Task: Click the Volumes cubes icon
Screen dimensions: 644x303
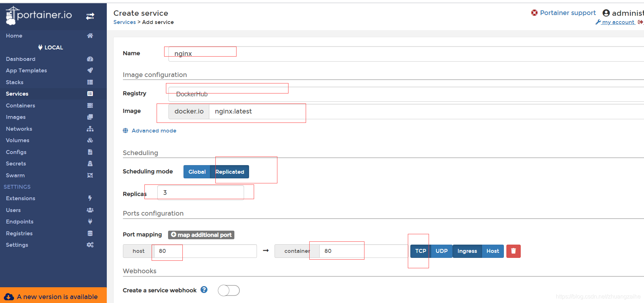Action: pos(90,140)
